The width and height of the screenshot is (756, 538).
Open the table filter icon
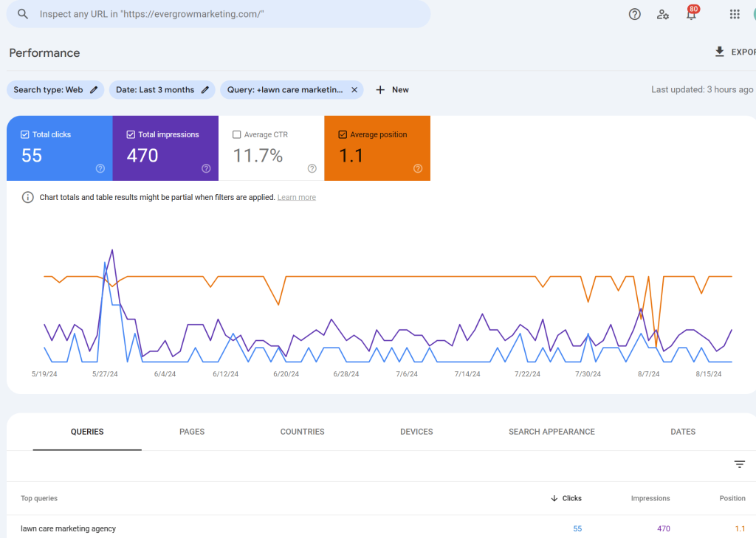(x=740, y=464)
